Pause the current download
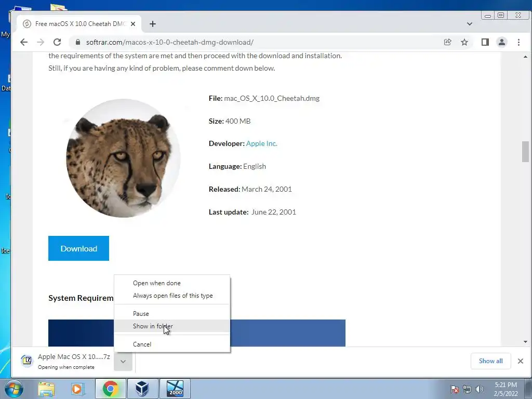The height and width of the screenshot is (399, 532). click(x=141, y=313)
